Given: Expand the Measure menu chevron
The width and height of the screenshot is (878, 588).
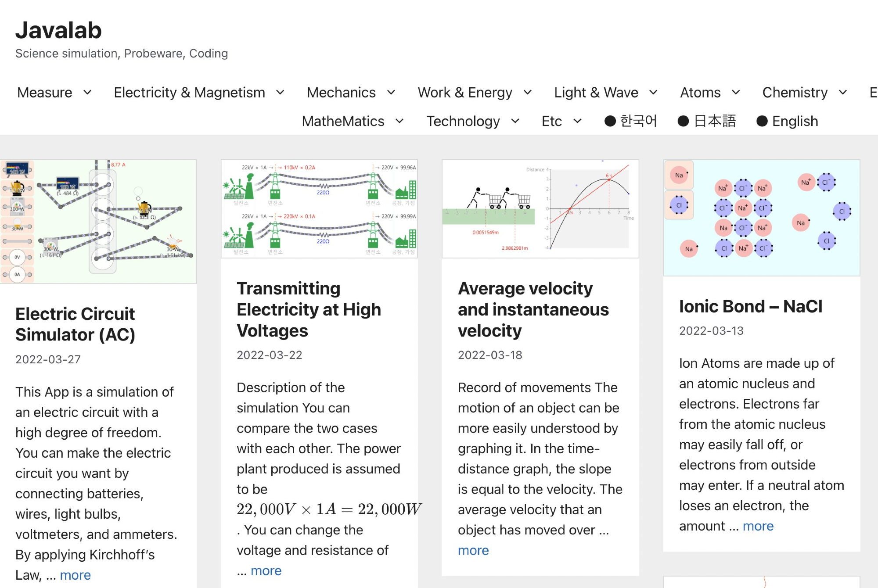Looking at the screenshot, I should (x=87, y=93).
